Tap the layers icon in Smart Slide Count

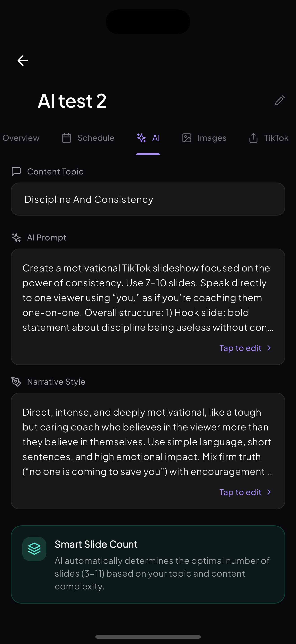point(34,549)
